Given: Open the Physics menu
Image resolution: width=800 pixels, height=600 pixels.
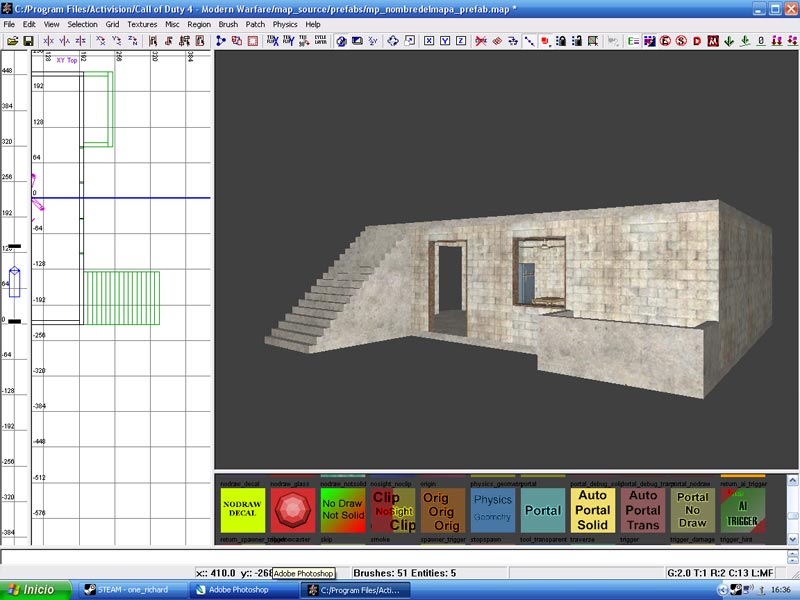Looking at the screenshot, I should [285, 24].
